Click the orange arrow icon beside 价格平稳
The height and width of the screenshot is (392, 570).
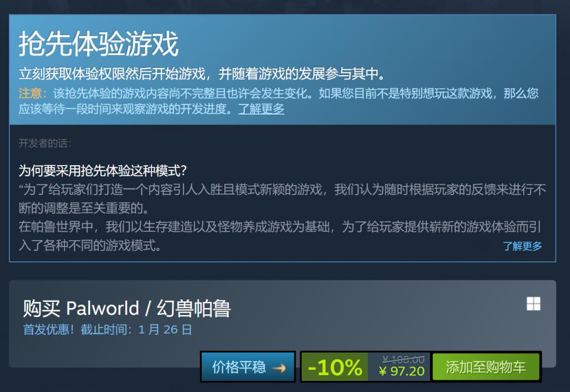(x=279, y=368)
